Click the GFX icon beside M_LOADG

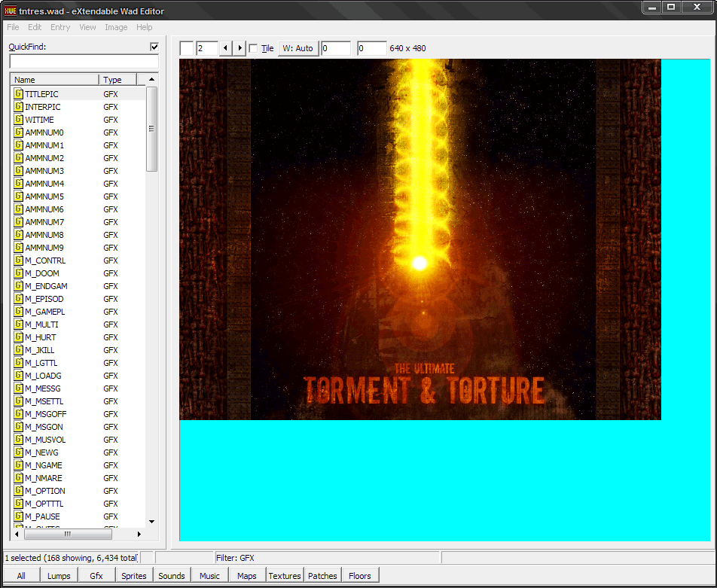click(x=18, y=376)
